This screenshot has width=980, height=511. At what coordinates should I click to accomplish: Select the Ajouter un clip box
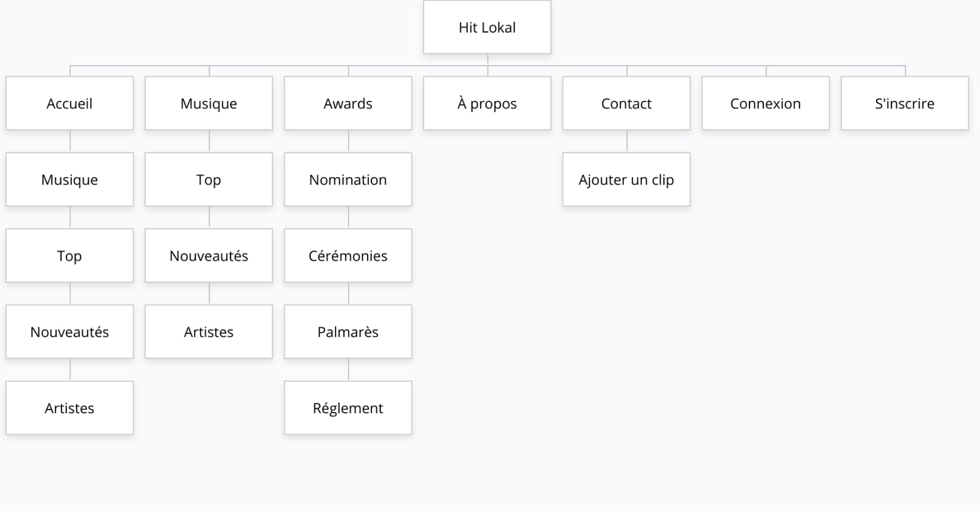(x=626, y=180)
